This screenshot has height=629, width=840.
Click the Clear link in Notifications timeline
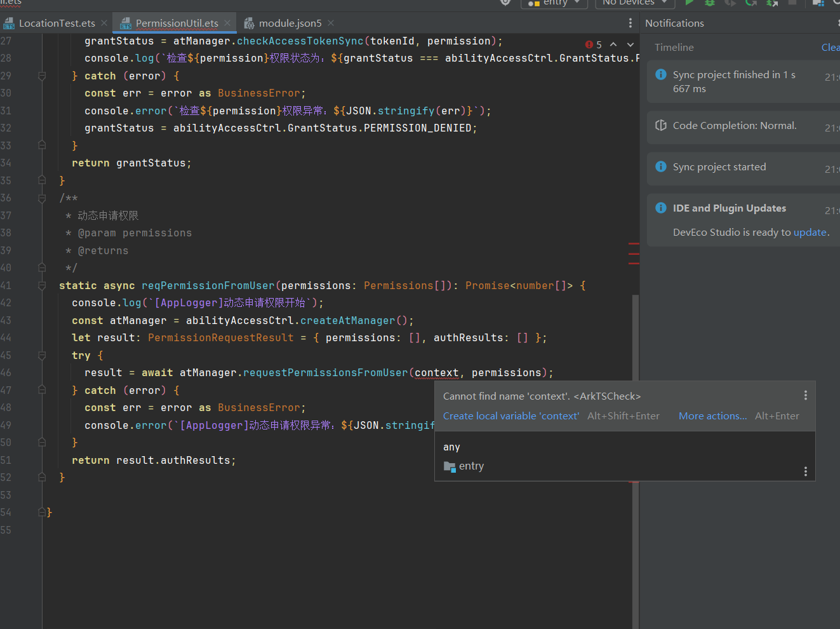tap(830, 47)
